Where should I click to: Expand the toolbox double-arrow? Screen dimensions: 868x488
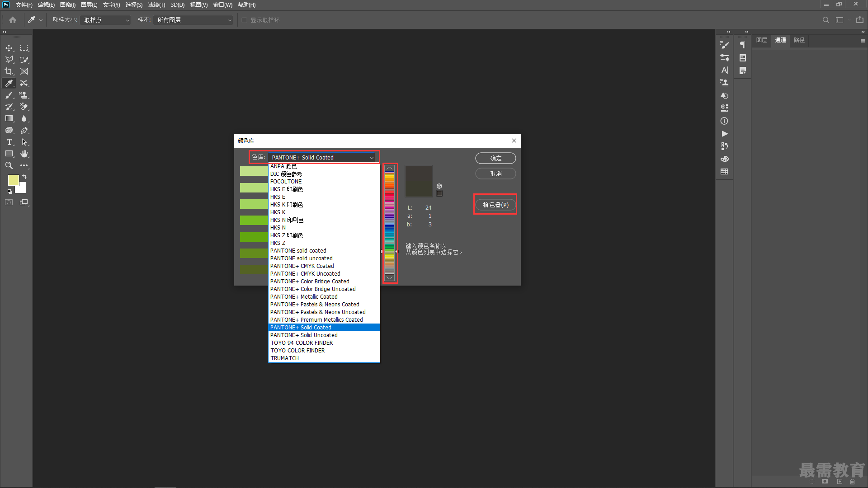point(5,32)
